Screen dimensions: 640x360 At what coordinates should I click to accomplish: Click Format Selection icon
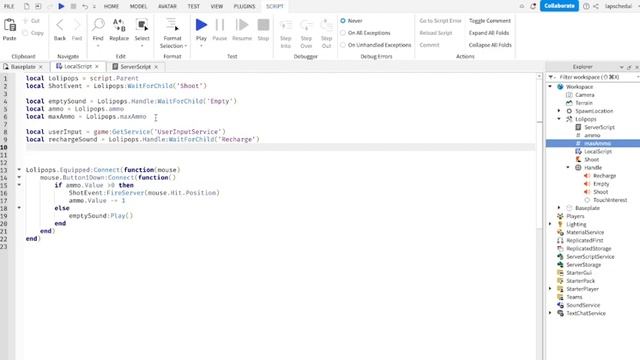point(172,25)
